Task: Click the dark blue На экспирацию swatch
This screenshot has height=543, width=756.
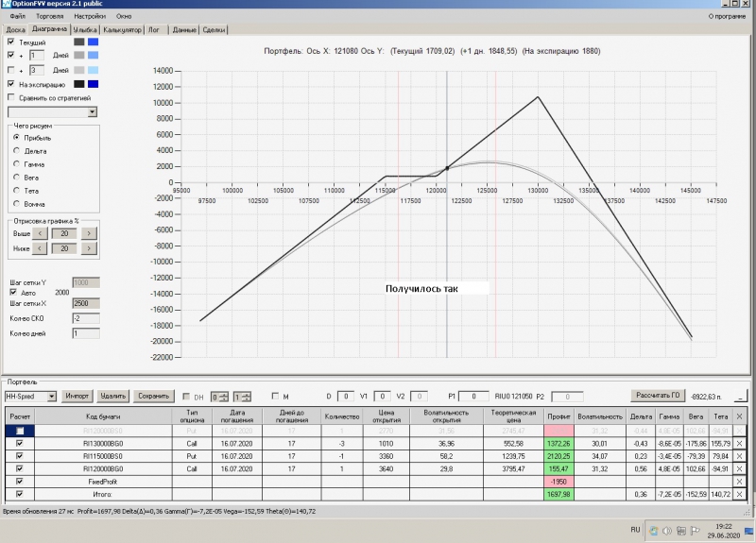Action: point(93,84)
